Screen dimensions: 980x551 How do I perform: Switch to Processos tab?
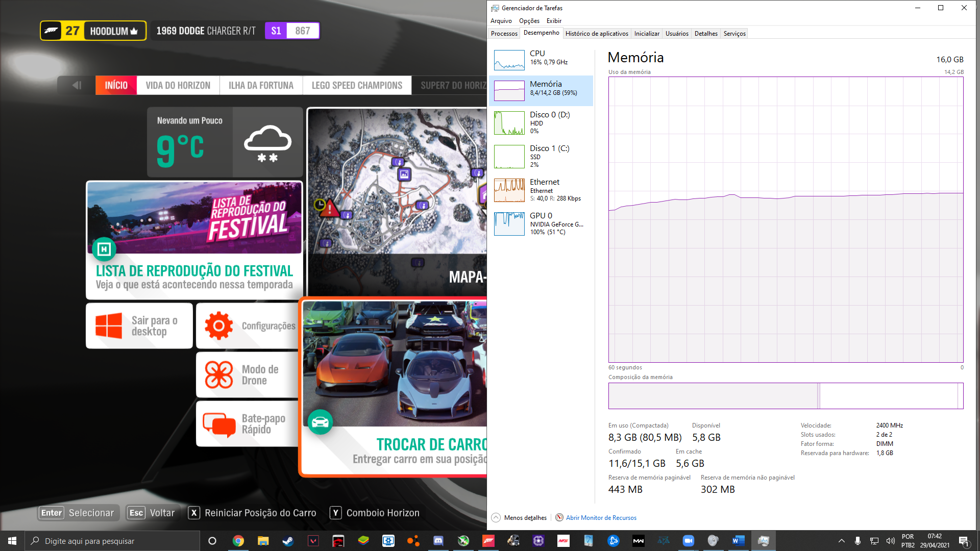504,34
